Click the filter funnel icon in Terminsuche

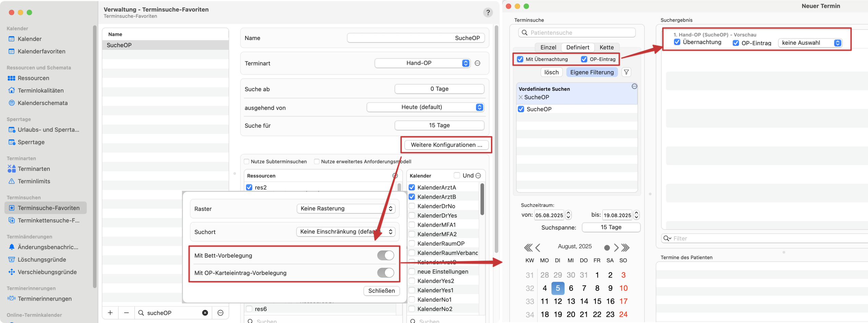coord(626,72)
